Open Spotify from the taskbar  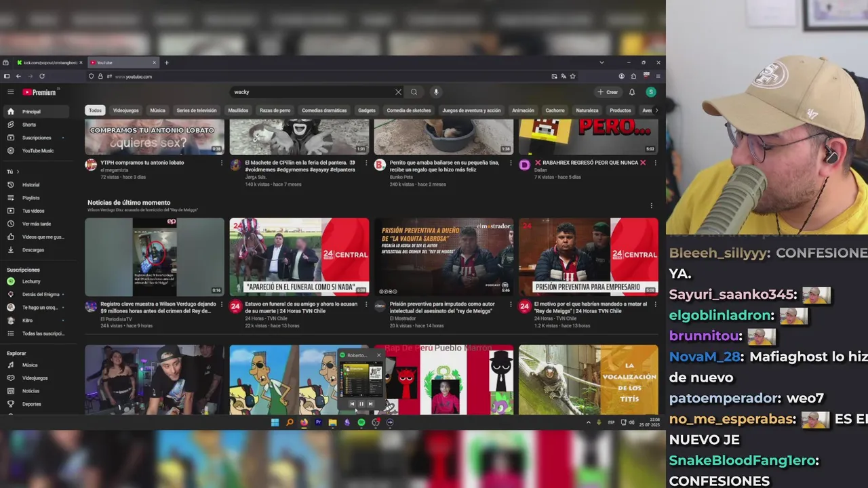click(361, 422)
